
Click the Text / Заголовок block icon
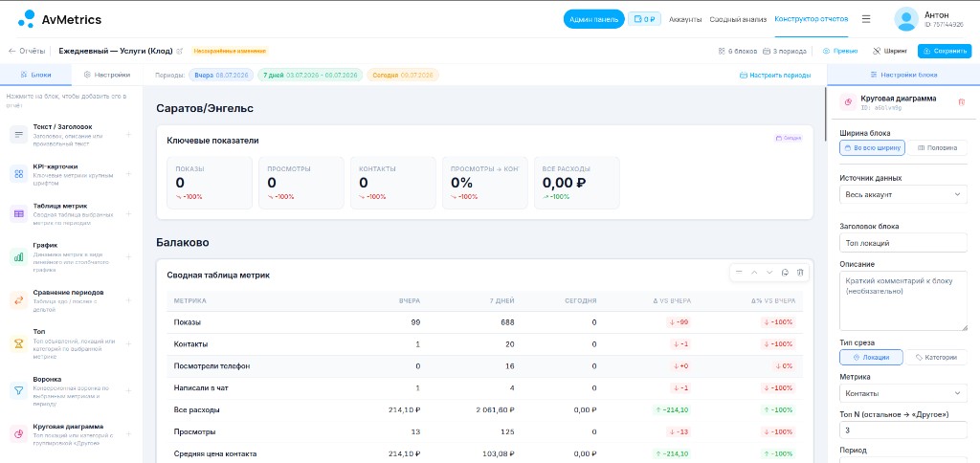coord(18,134)
